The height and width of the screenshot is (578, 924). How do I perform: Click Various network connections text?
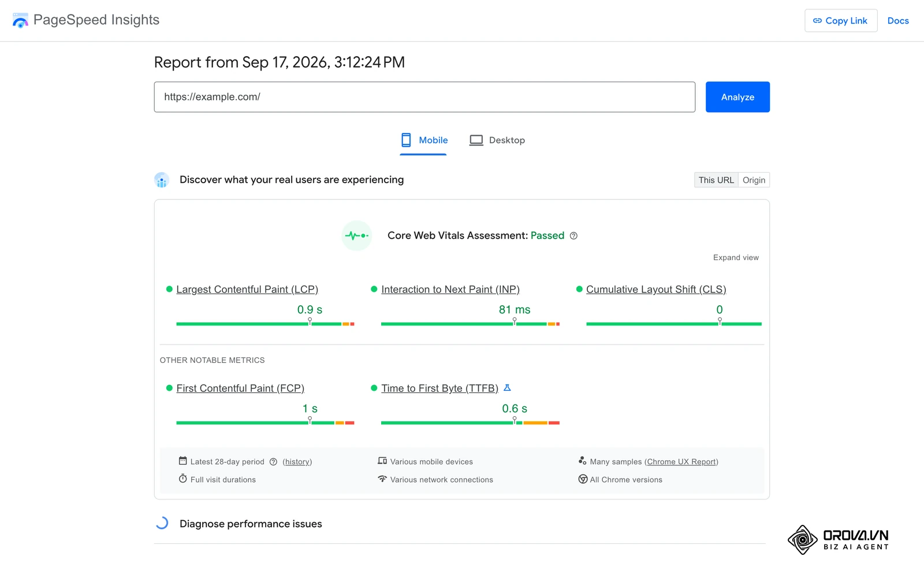click(x=442, y=480)
